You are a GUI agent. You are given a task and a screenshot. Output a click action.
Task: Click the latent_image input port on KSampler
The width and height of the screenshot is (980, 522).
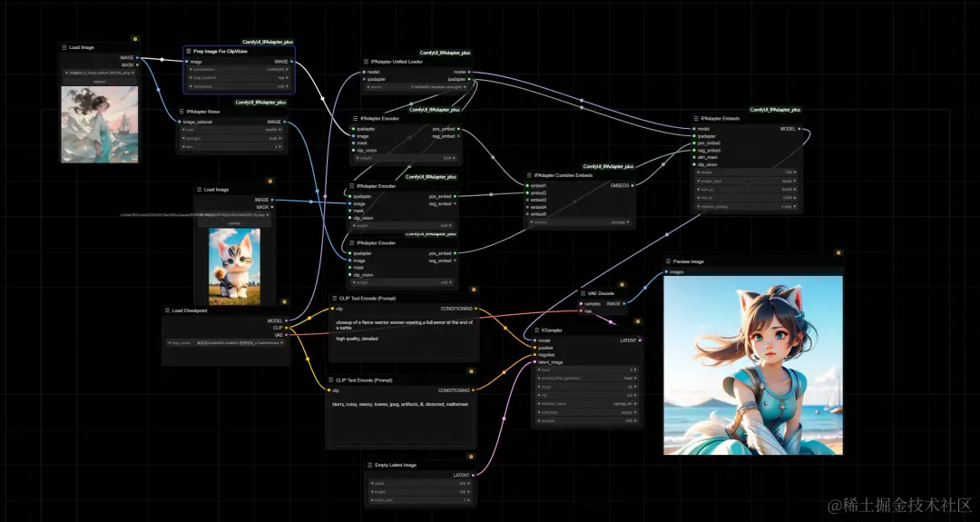pyautogui.click(x=534, y=362)
